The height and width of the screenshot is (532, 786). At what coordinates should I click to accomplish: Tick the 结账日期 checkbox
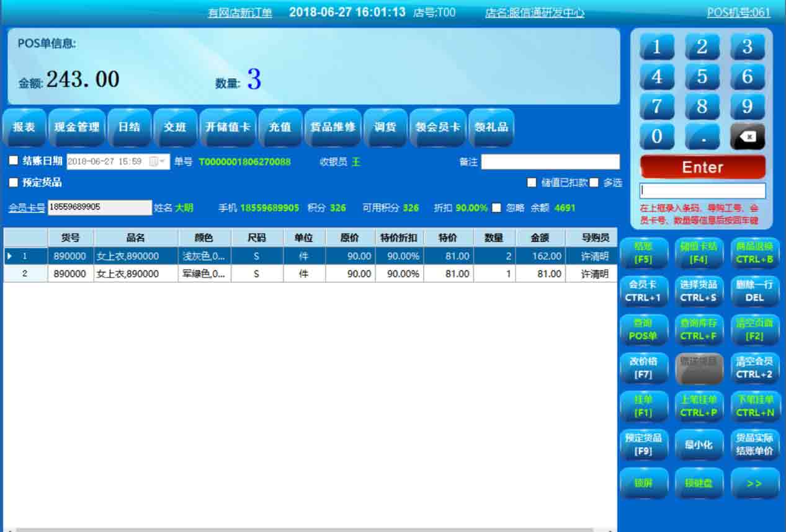pyautogui.click(x=14, y=161)
